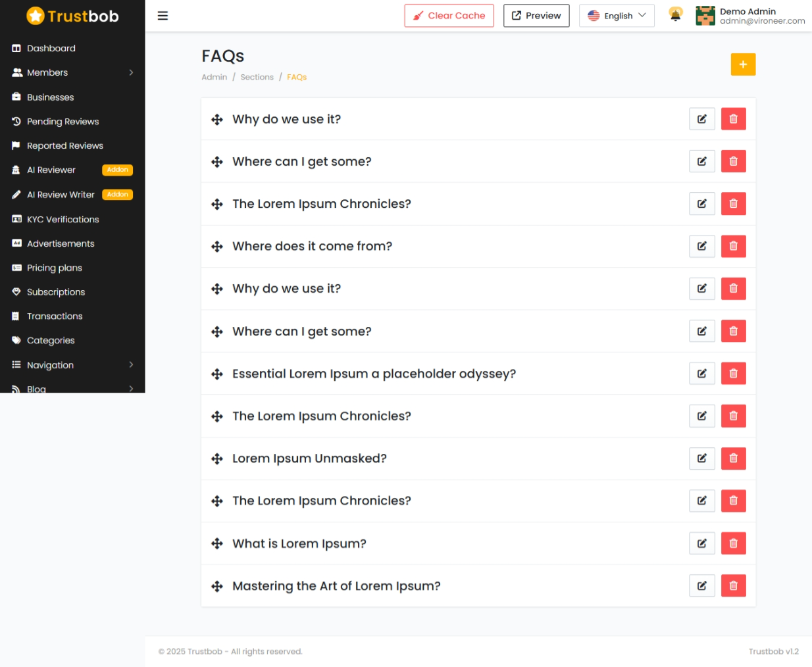Click the AI Review Writer pen icon
The image size is (812, 667).
(16, 195)
